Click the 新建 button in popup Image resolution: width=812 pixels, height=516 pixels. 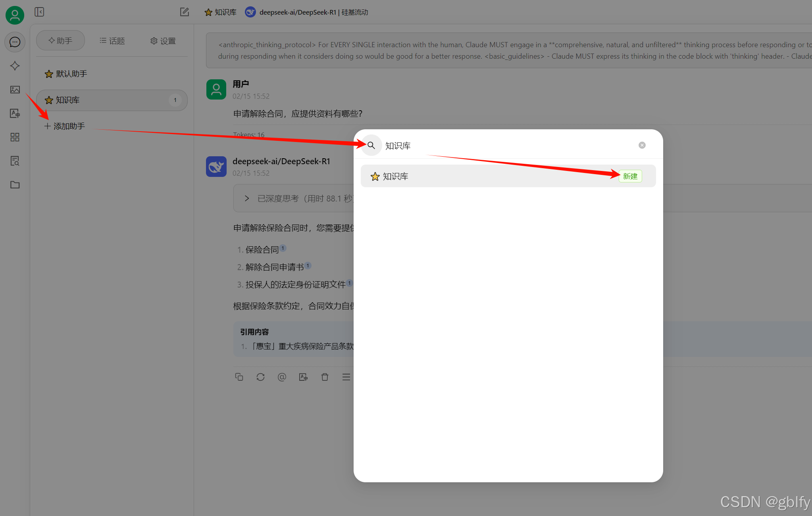click(630, 176)
